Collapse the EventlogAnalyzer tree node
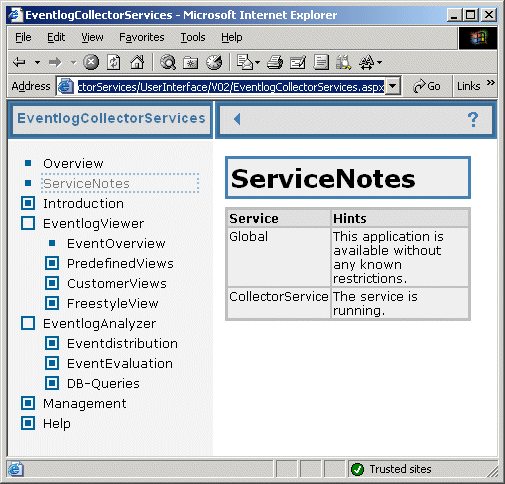This screenshot has width=505, height=484. click(28, 323)
